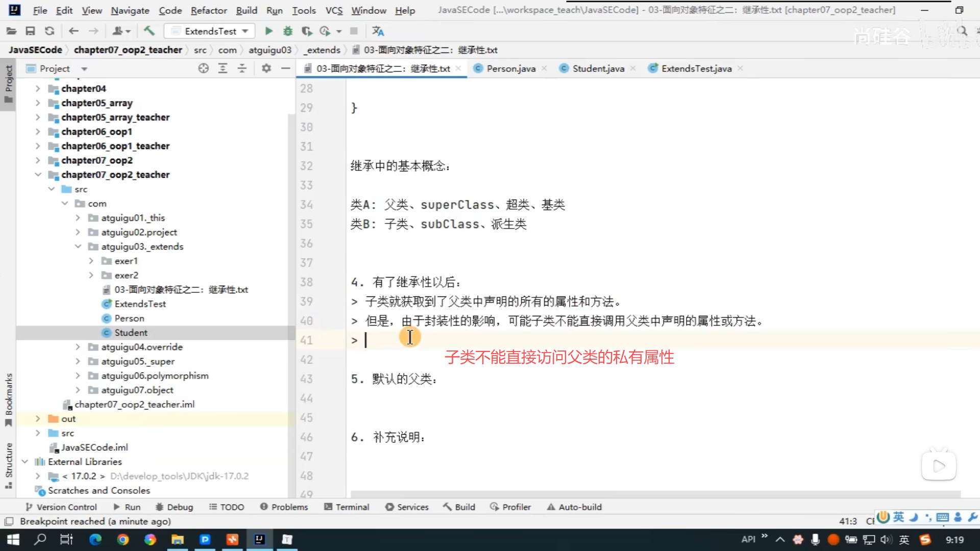Open Person class in project tree
The image size is (980, 551).
(x=129, y=318)
